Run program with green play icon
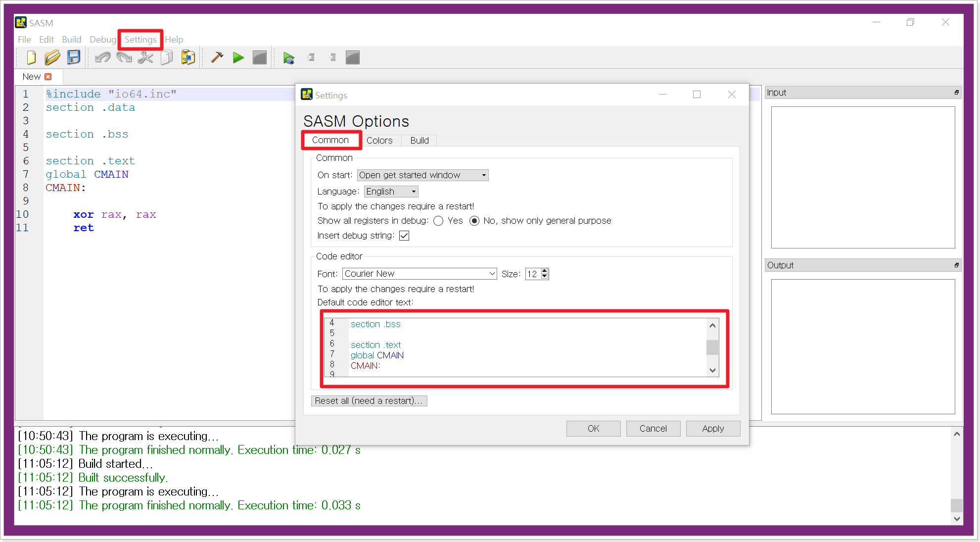The height and width of the screenshot is (542, 980). point(238,58)
